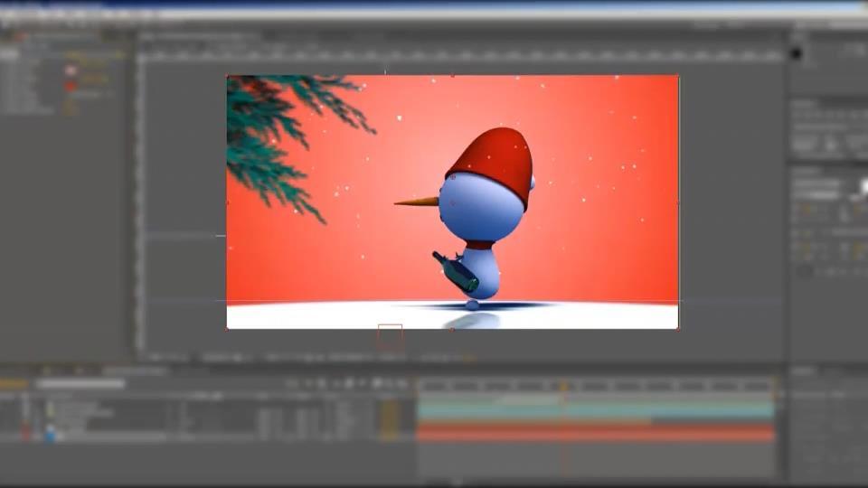Select the teal layer bar in timeline
868x488 pixels.
pos(596,410)
